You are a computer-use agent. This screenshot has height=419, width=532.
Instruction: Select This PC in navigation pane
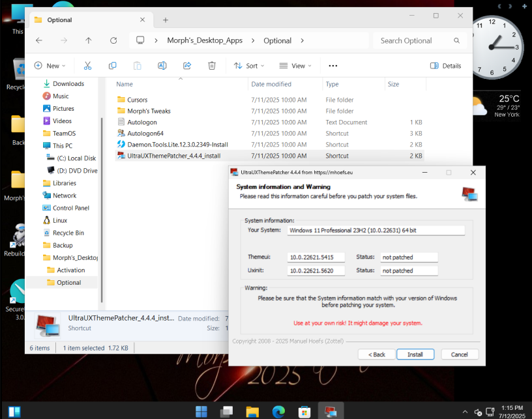click(x=57, y=146)
